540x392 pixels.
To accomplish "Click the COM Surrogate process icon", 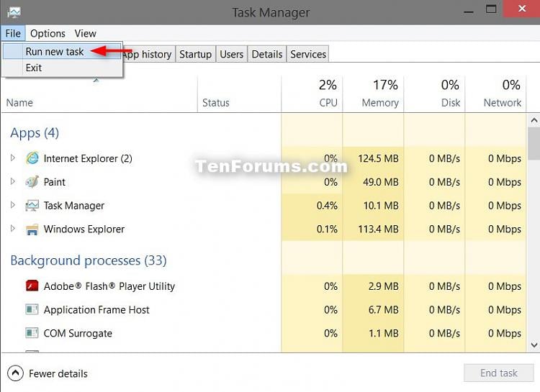I will (32, 333).
